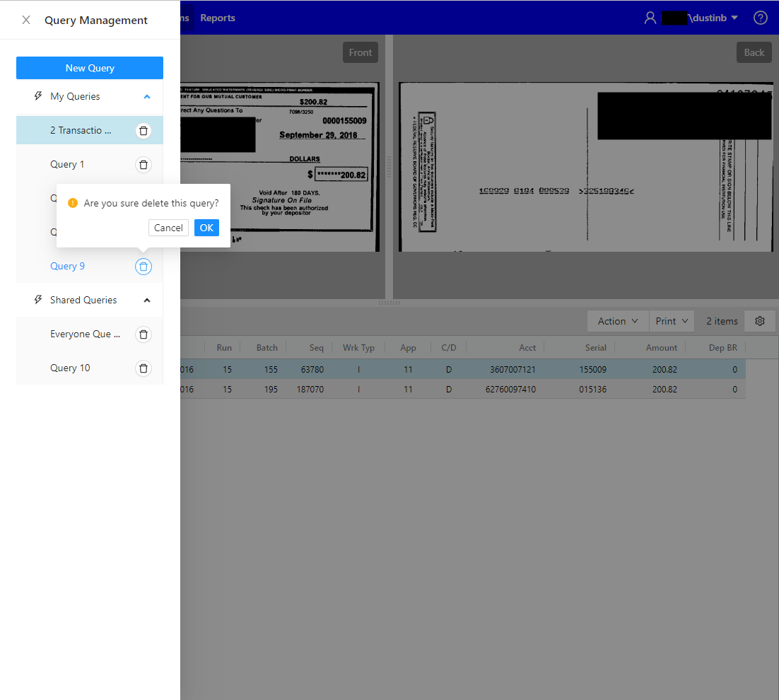Click the trash icon beside Query 10
Screen dimensions: 779x700
pos(143,368)
